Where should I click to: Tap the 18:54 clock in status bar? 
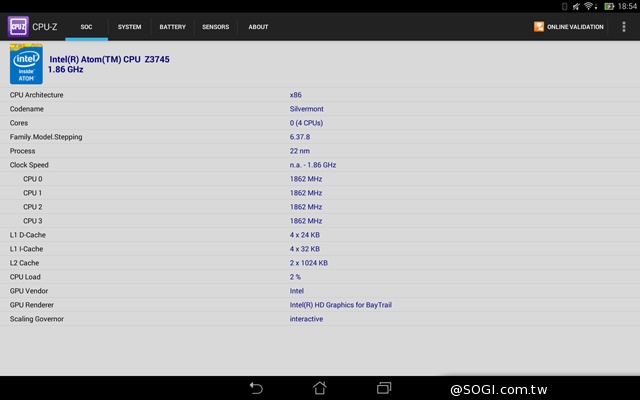(x=627, y=6)
